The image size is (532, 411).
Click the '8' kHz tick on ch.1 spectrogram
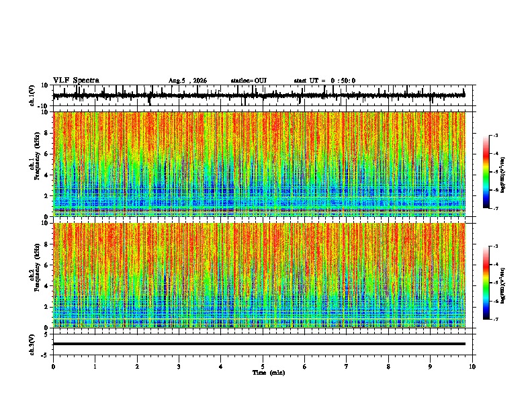coord(47,133)
